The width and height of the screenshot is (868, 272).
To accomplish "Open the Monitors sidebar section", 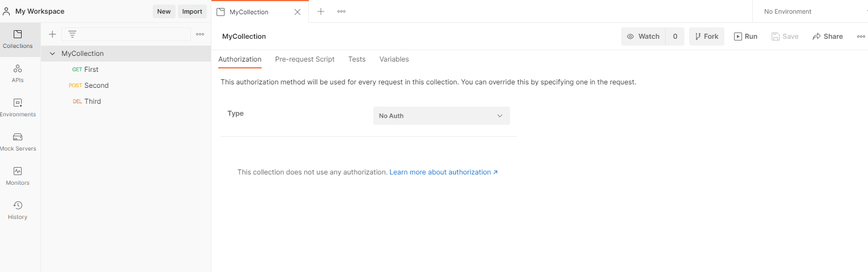I will (x=18, y=176).
